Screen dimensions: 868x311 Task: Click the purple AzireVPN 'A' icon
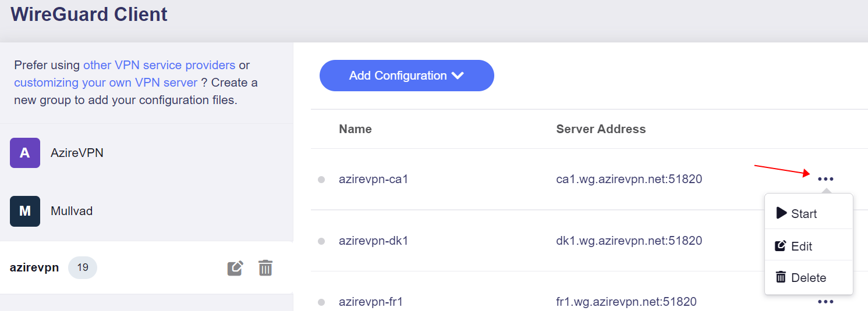[x=25, y=153]
